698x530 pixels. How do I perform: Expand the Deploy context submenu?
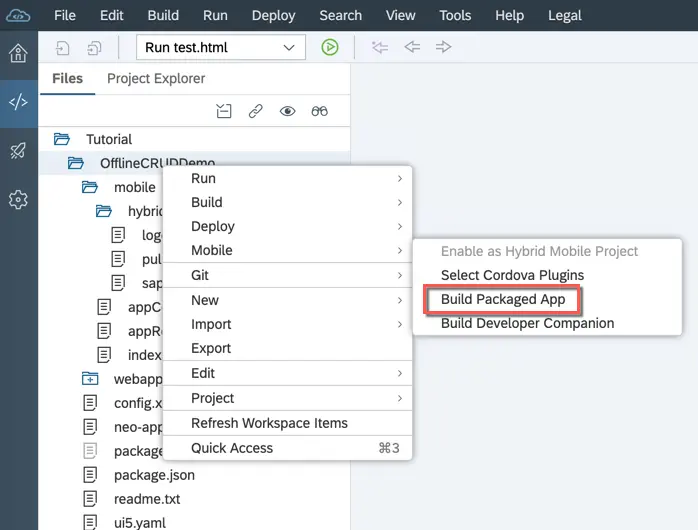coord(288,227)
